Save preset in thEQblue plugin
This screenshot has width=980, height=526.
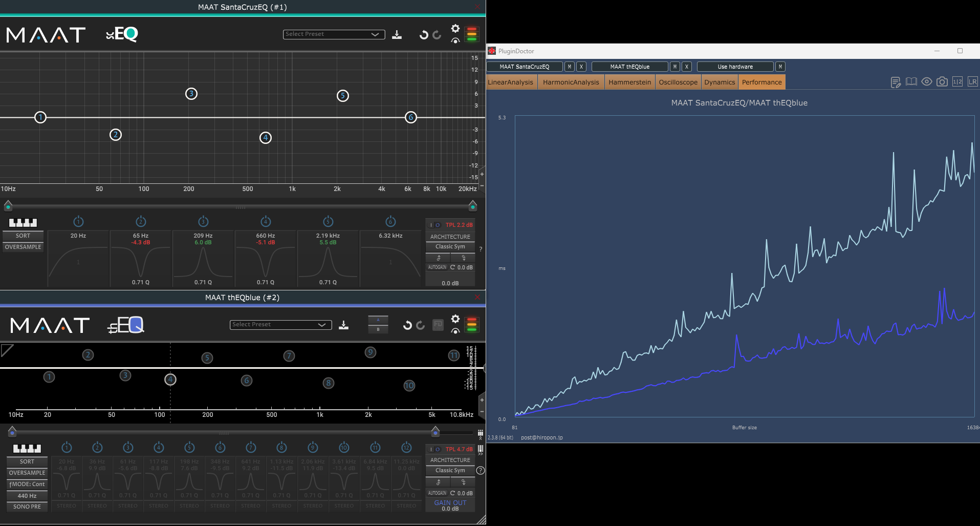point(343,325)
